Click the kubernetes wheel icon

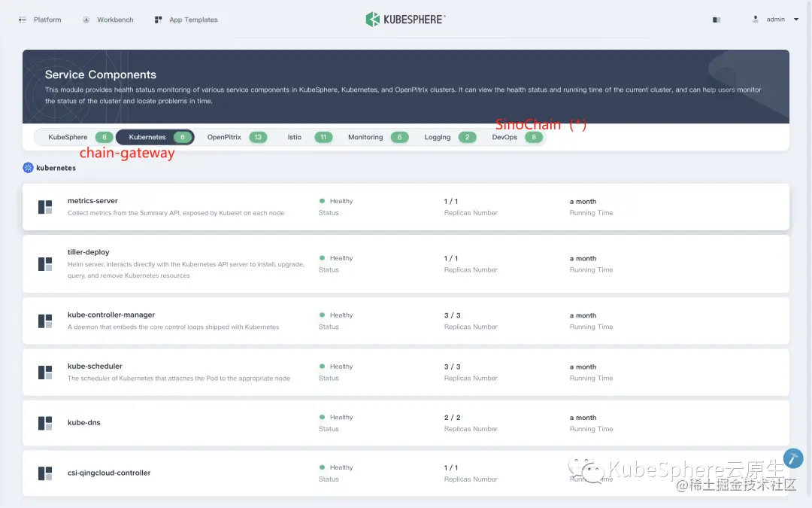click(x=28, y=167)
